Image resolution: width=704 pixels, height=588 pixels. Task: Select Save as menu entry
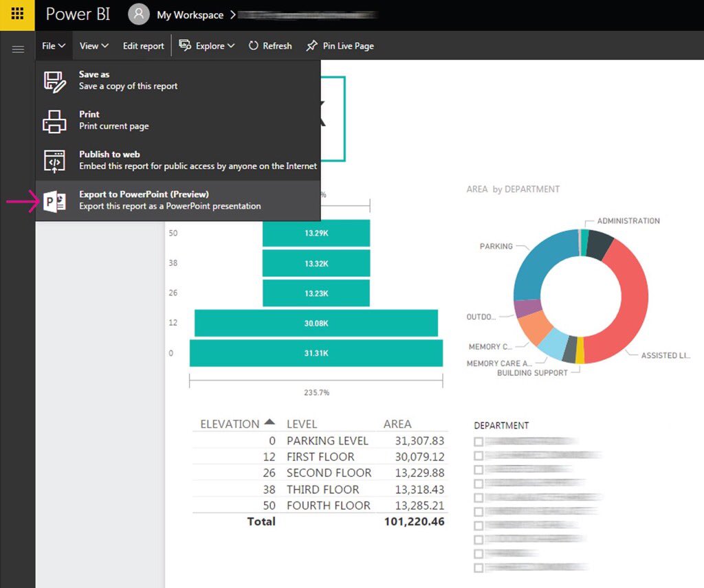(178, 80)
